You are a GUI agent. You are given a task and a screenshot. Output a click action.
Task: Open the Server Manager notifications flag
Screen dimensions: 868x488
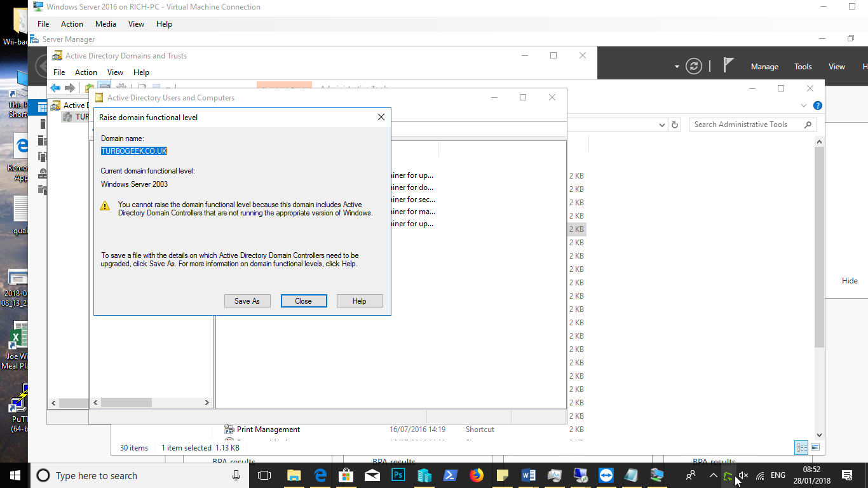click(728, 65)
